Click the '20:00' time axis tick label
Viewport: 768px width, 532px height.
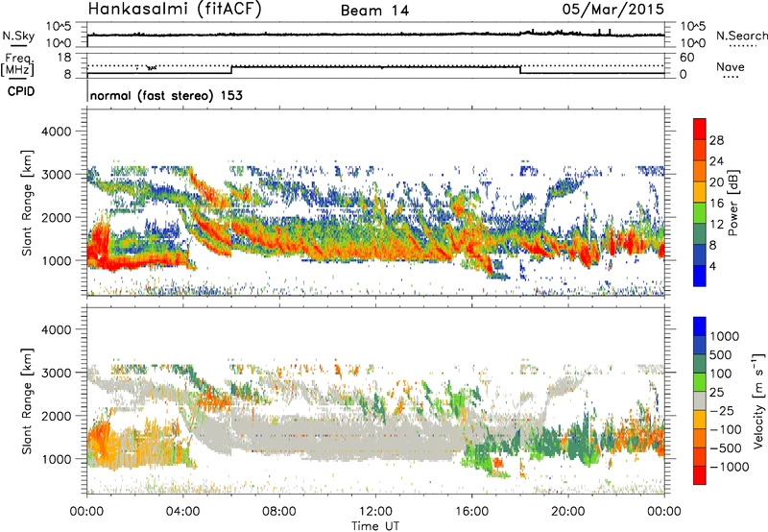click(568, 512)
